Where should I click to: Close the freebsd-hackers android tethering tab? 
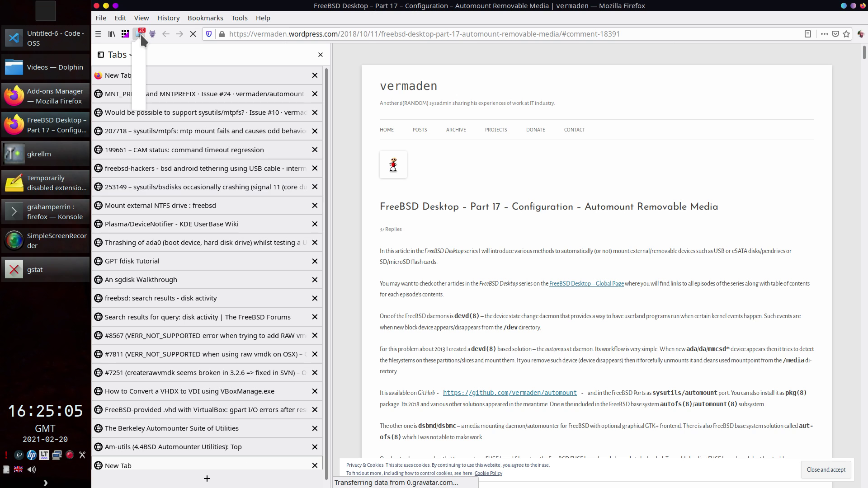point(315,169)
